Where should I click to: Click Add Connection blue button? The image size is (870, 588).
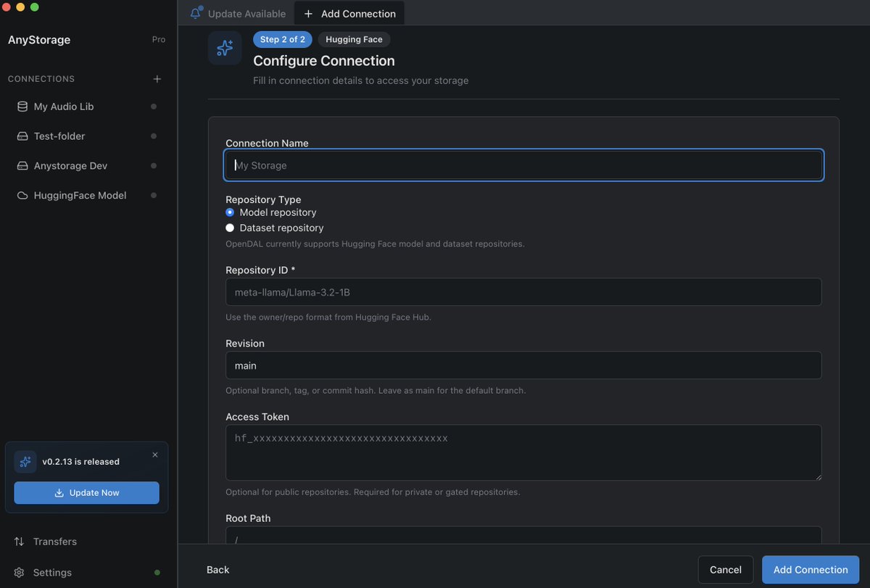pyautogui.click(x=811, y=570)
